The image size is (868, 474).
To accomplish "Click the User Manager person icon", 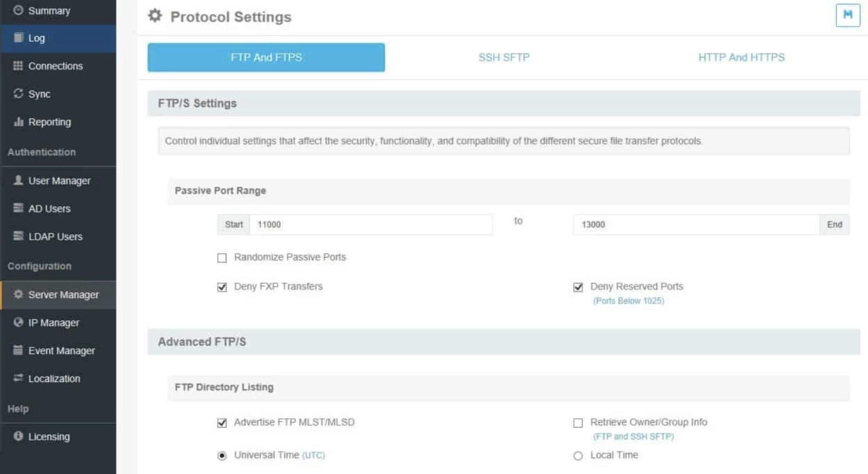I will (x=19, y=181).
